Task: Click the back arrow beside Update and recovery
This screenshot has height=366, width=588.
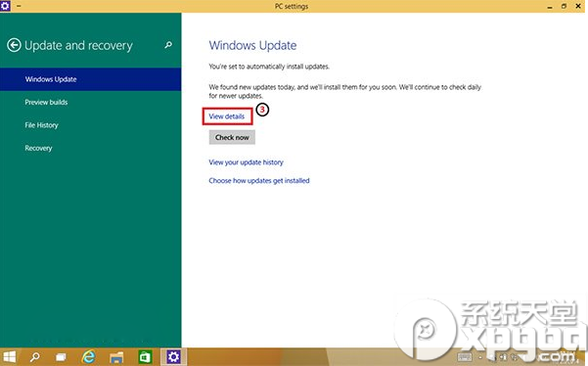Action: click(x=14, y=45)
